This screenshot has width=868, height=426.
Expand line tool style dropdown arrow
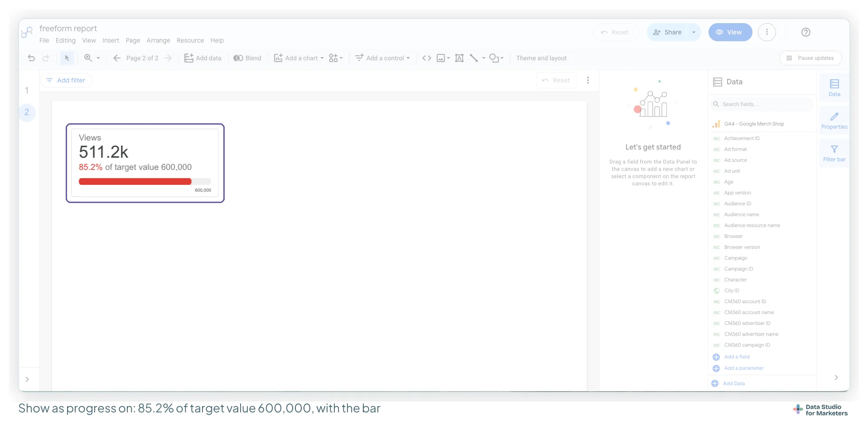click(x=484, y=58)
